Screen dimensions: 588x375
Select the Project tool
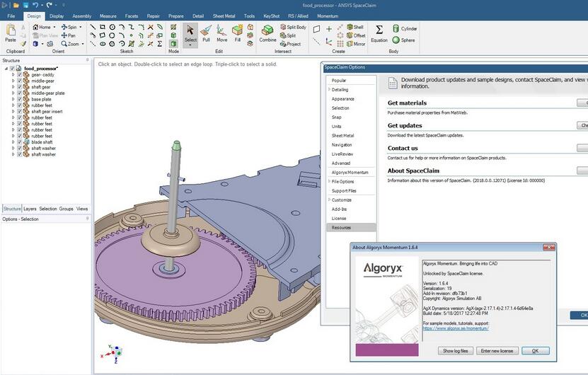[290, 44]
